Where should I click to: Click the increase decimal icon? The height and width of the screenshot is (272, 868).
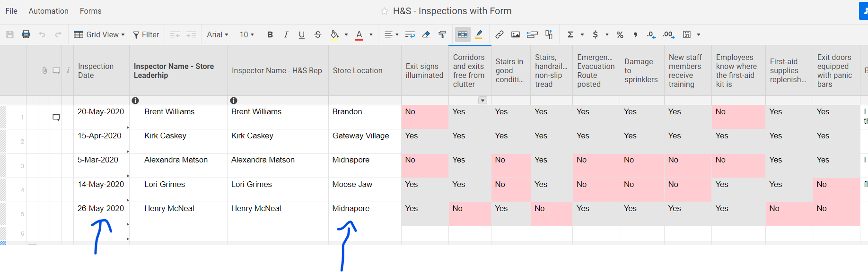[x=668, y=34]
